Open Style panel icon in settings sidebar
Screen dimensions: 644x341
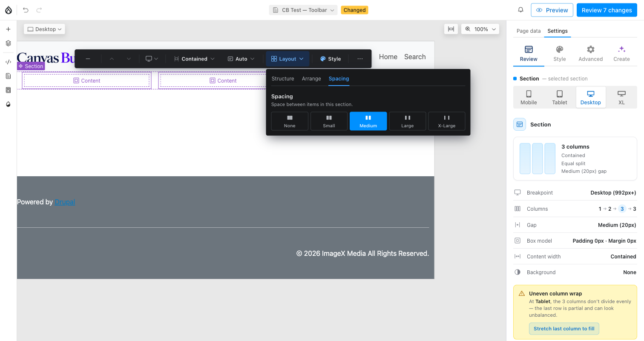coord(560,54)
